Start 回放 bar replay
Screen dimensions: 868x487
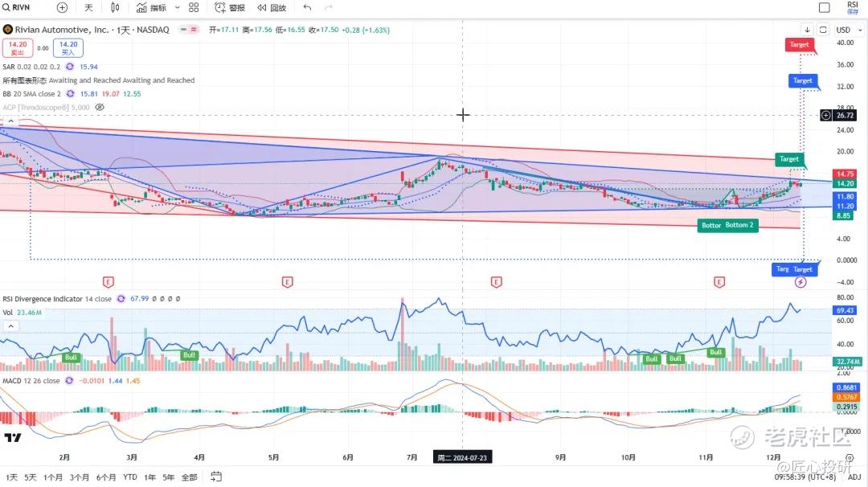point(272,8)
